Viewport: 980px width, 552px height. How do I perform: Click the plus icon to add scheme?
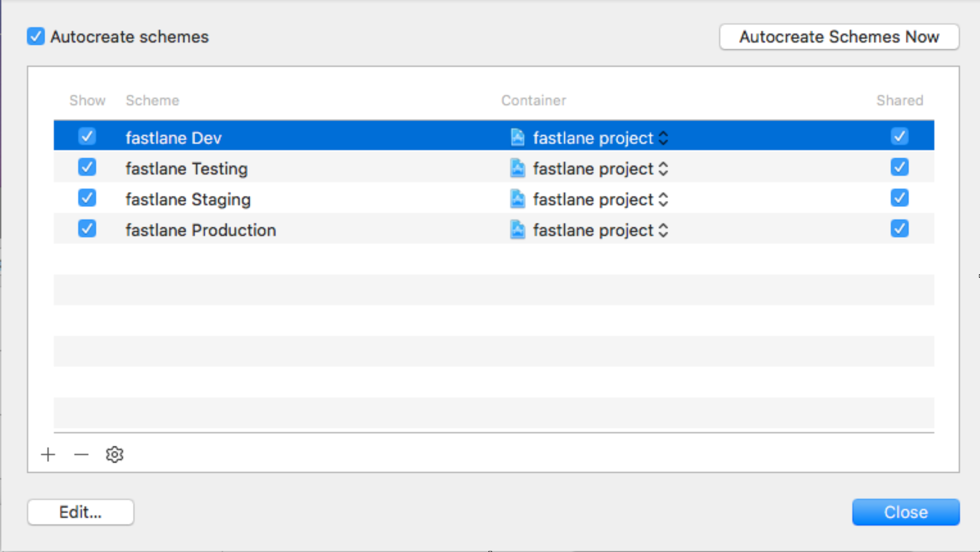tap(48, 454)
